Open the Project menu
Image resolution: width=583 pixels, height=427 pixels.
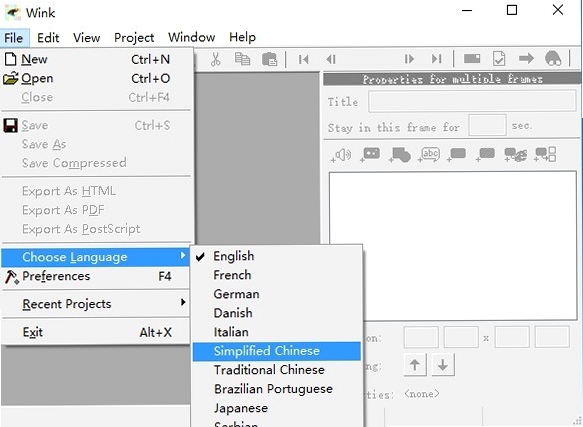(x=134, y=38)
